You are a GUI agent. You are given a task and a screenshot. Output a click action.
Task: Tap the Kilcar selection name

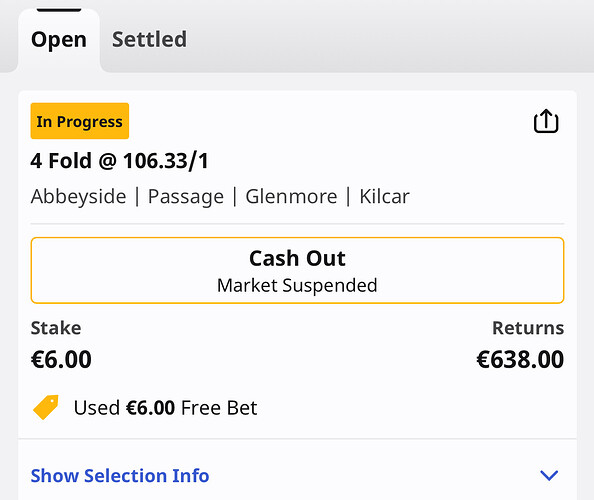coord(385,196)
